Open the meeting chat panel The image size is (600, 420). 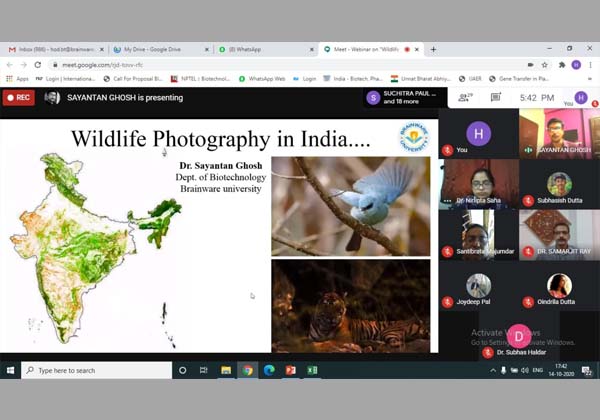point(495,97)
